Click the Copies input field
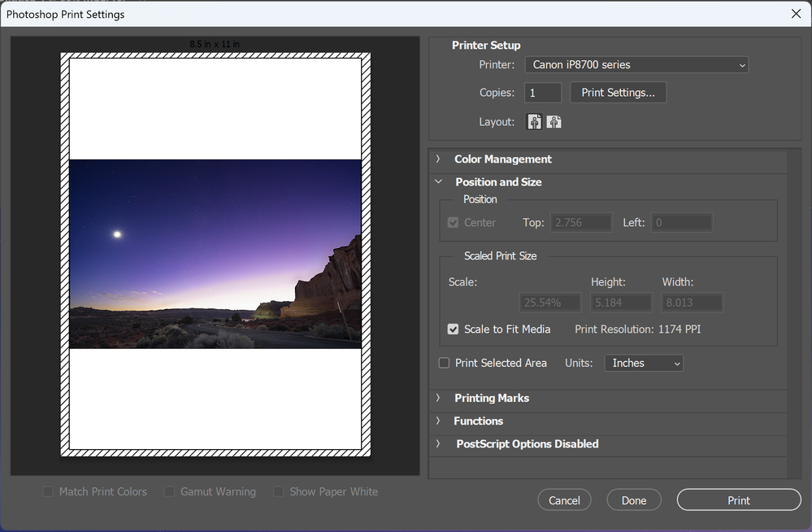Screen dimensions: 812x532 [542, 93]
